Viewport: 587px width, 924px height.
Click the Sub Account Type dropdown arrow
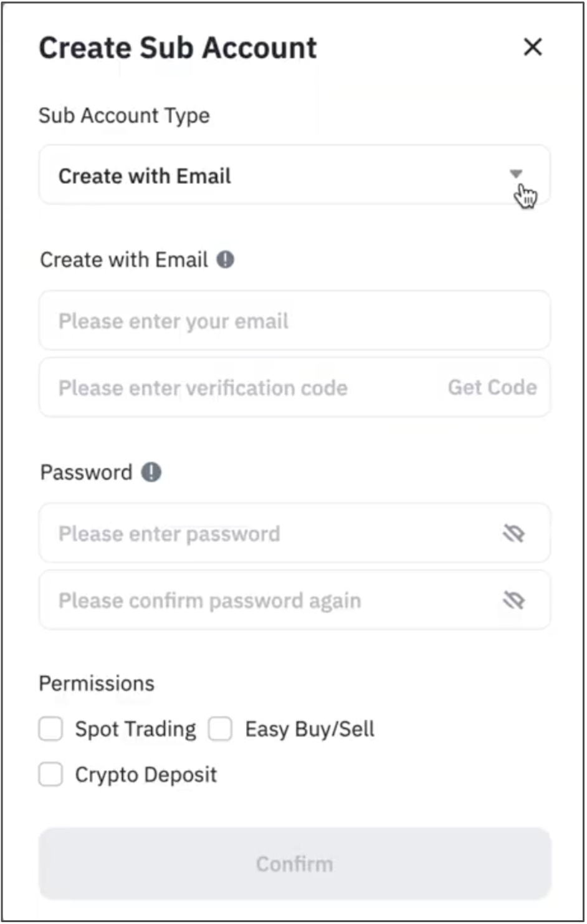coord(516,174)
